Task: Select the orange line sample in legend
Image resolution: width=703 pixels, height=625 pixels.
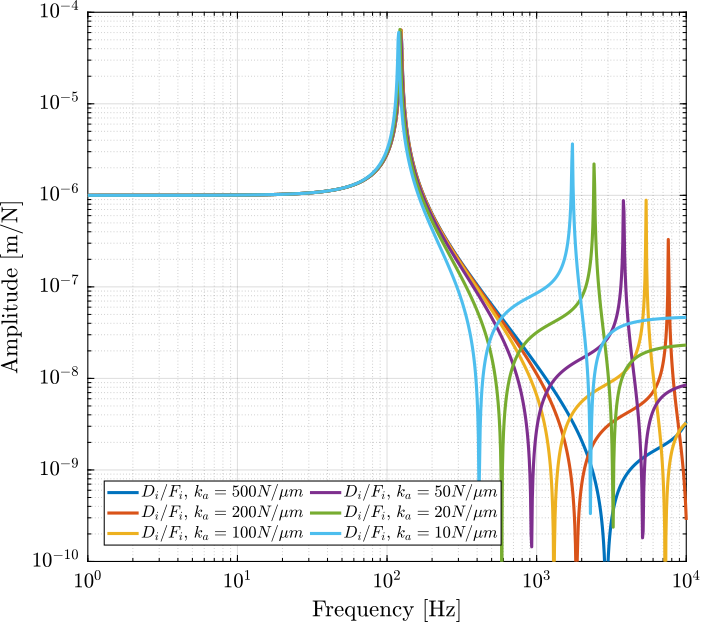Action: [122, 513]
